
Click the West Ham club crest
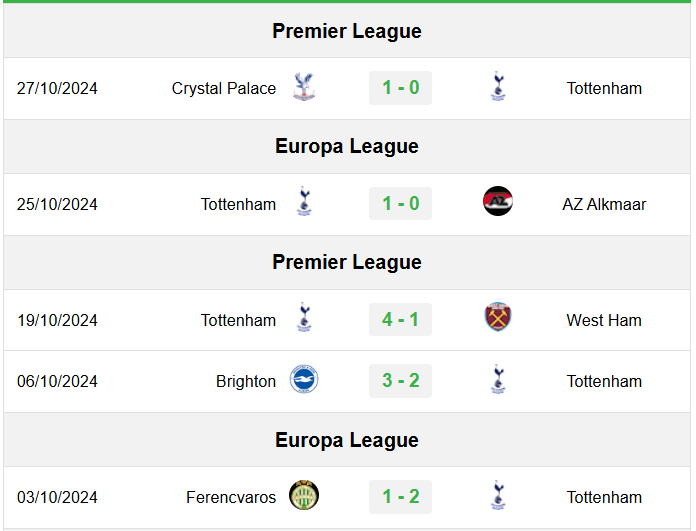(498, 317)
